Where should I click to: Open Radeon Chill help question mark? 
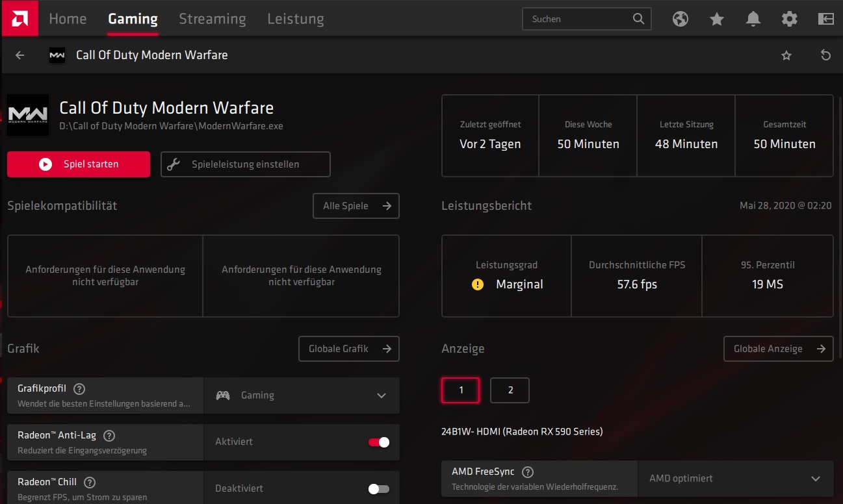[90, 483]
